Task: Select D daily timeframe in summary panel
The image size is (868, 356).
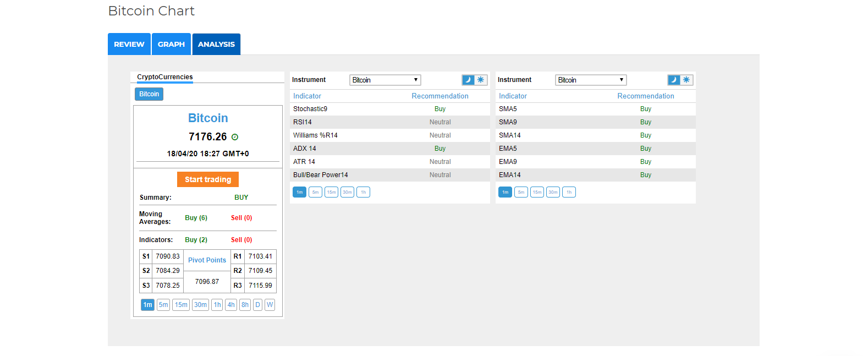Action: [x=257, y=305]
